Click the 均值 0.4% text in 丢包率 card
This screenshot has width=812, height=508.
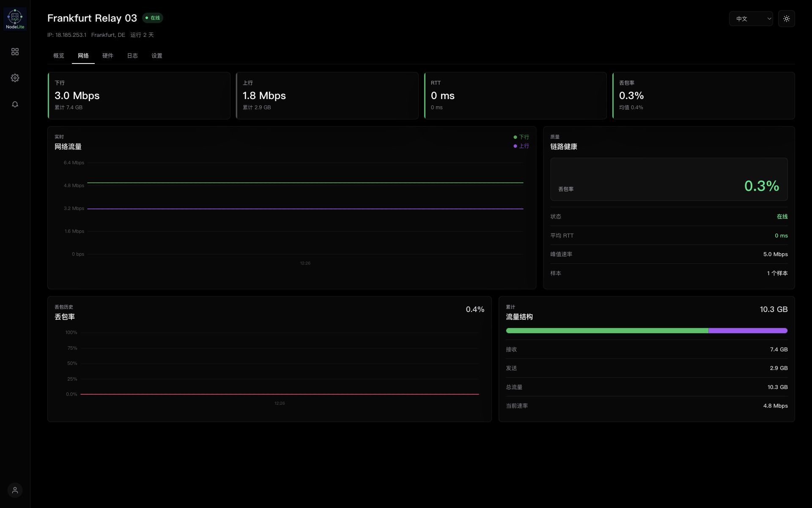[x=631, y=108]
